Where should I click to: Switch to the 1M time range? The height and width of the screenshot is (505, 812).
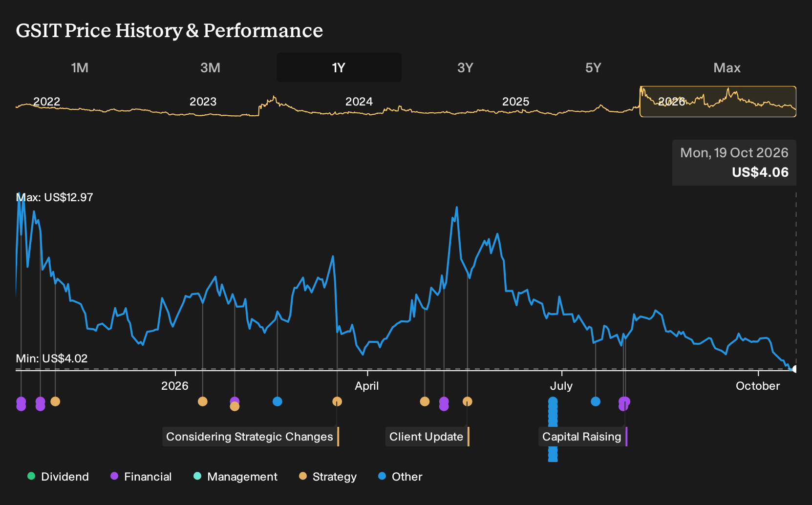coord(80,67)
